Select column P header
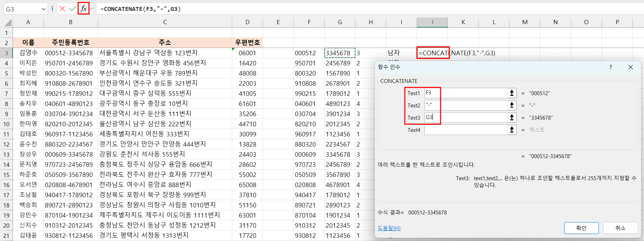 [617, 22]
